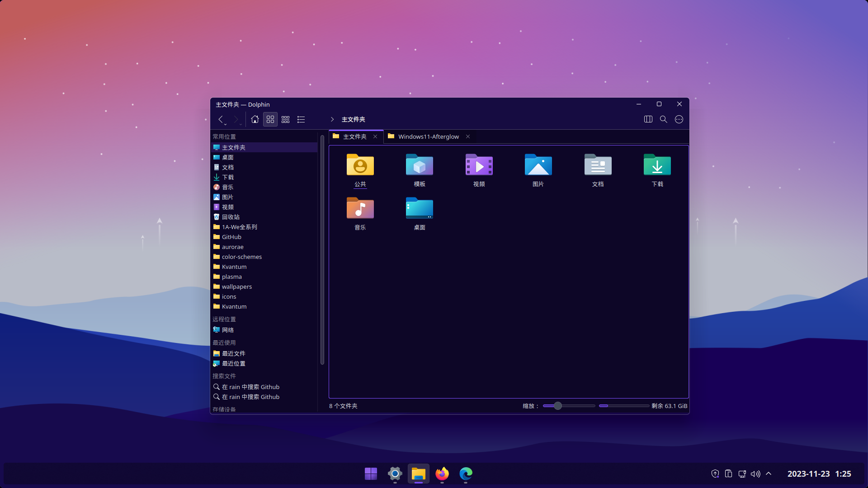868x488 pixels.
Task: Open clipboard widget in system tray
Action: 728,474
